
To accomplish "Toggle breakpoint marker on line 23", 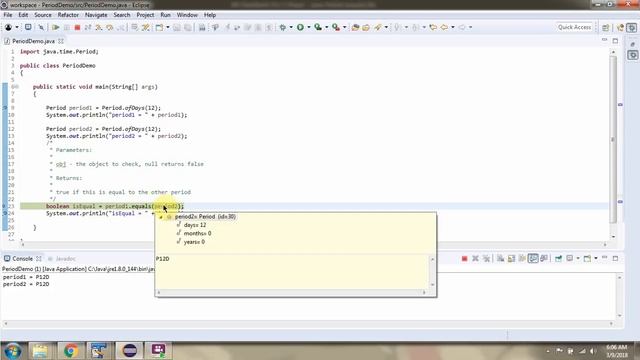I will coord(5,206).
